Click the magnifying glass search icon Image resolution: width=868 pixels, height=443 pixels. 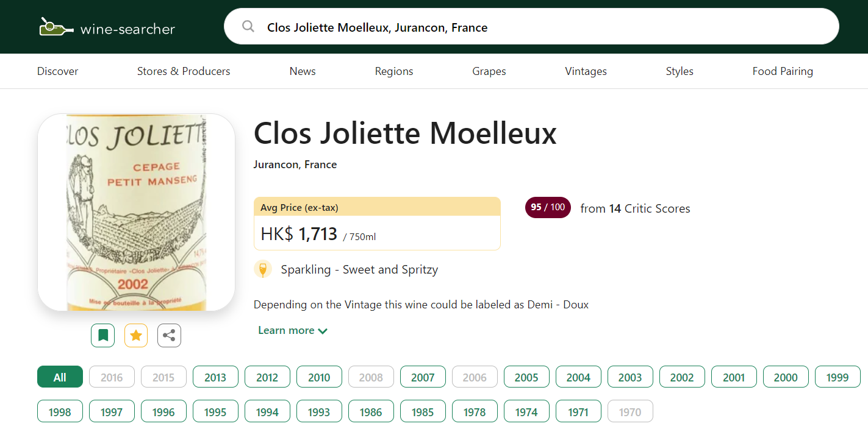[x=248, y=26]
